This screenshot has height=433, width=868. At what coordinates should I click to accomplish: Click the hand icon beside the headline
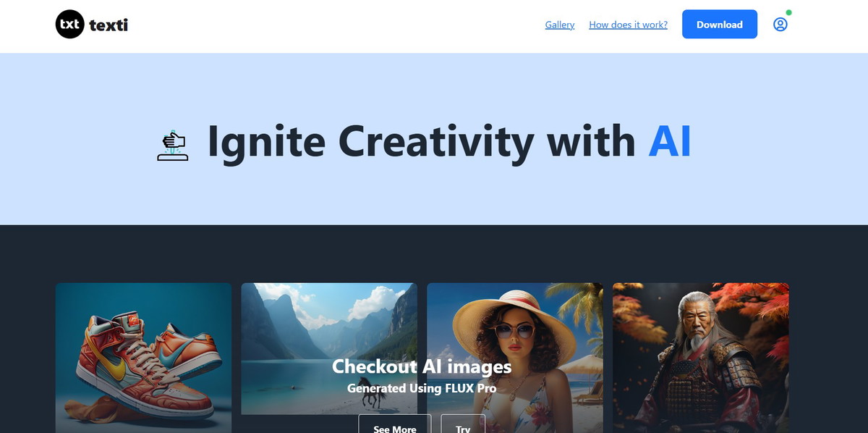click(172, 145)
